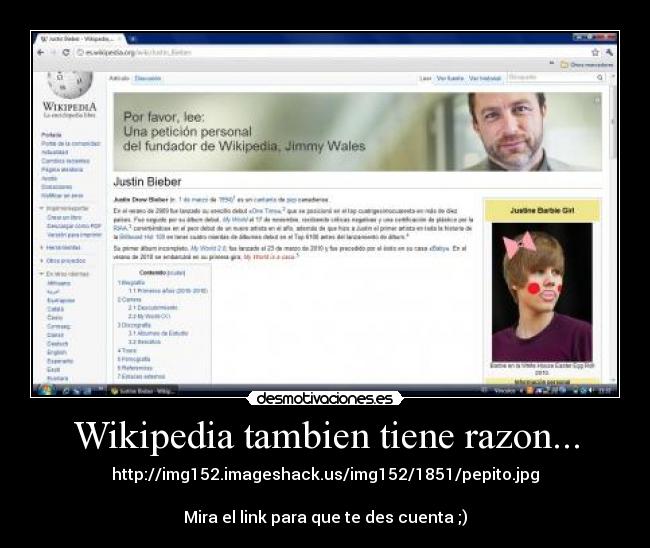Jump to section 1.1 Primeros años
Screen dimensions: 650x548
pyautogui.click(x=168, y=291)
